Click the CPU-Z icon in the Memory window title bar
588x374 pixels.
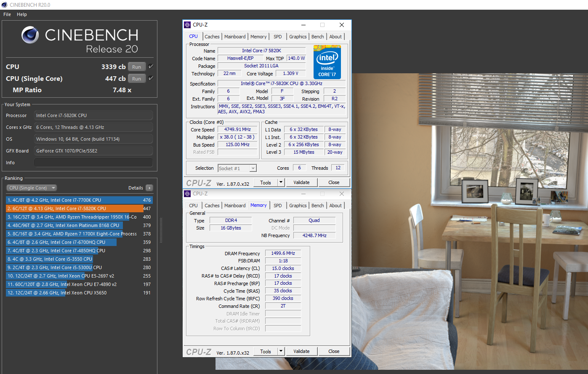coord(187,194)
